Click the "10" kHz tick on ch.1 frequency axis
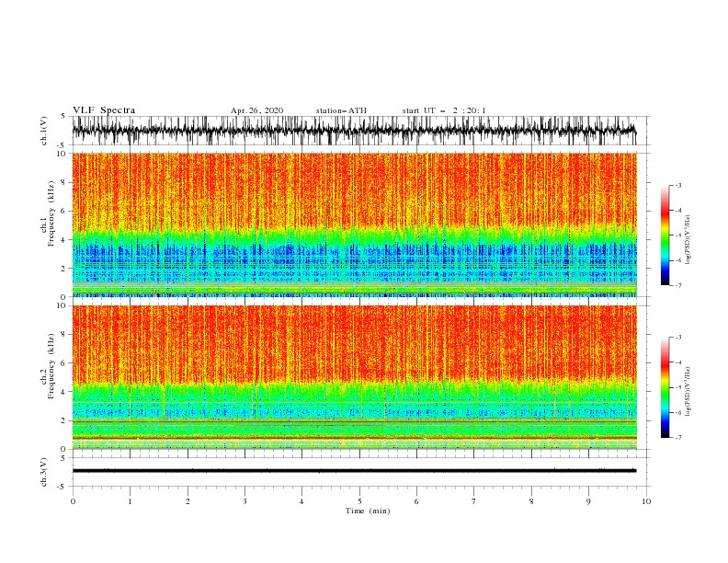The width and height of the screenshot is (728, 563). click(x=62, y=154)
